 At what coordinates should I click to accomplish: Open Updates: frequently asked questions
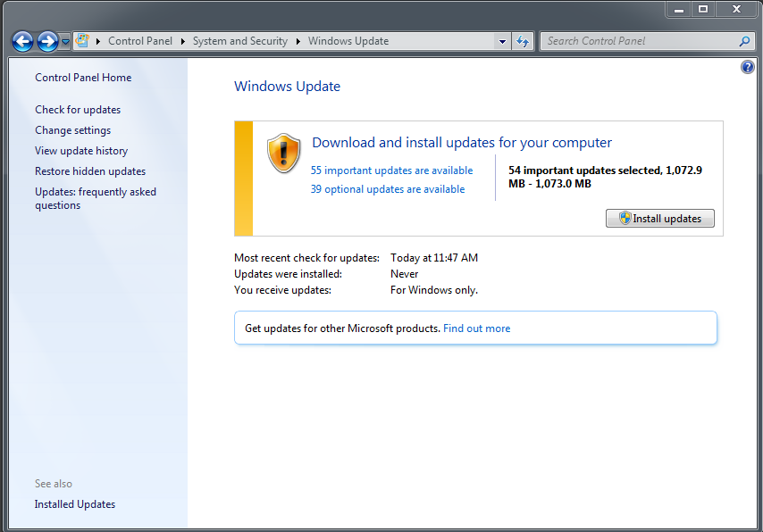[x=96, y=198]
